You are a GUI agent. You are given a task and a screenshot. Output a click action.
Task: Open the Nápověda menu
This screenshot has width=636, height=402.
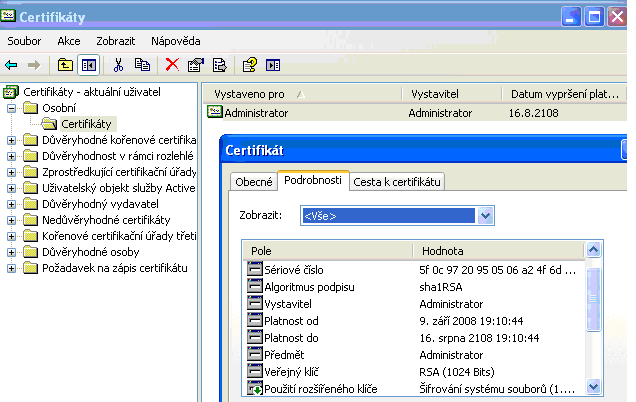point(176,41)
